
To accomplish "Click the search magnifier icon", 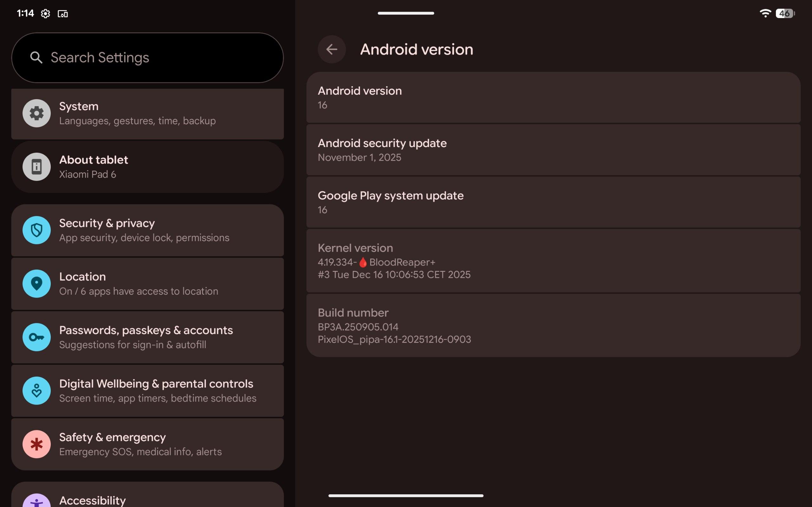I will 36,58.
